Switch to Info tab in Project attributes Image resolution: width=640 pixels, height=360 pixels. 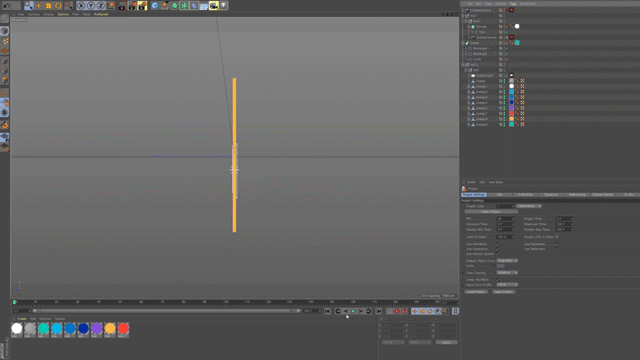[499, 195]
